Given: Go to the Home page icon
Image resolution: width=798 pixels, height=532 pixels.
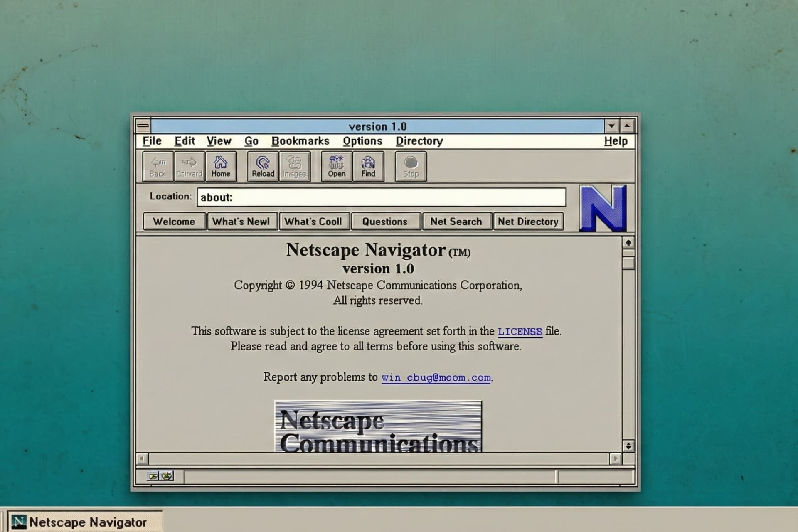Looking at the screenshot, I should pyautogui.click(x=221, y=167).
